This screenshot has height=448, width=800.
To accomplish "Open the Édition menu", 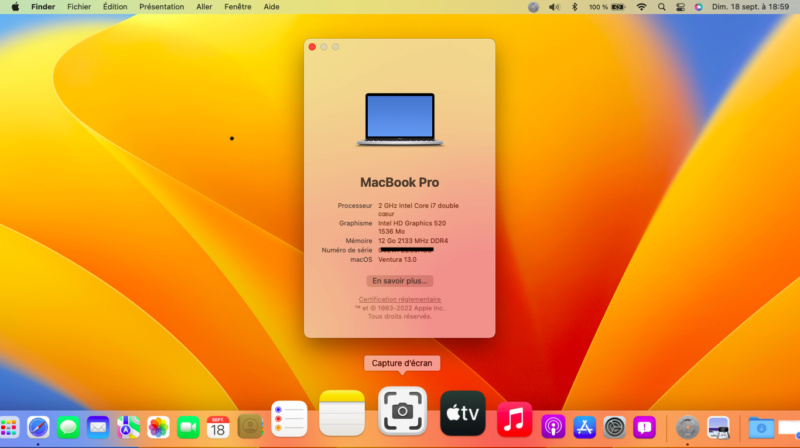I will [x=115, y=7].
